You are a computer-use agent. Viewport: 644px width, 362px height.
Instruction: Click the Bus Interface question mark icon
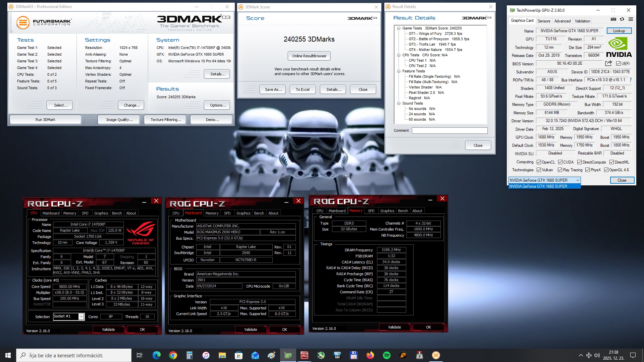click(631, 80)
